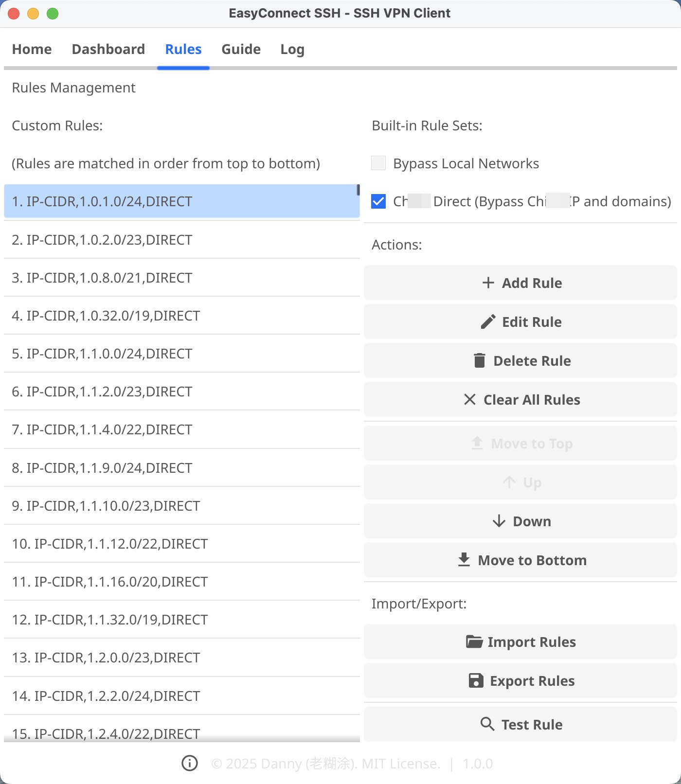Click the magnifier icon on Test Rule
The height and width of the screenshot is (784, 681).
[x=487, y=724]
